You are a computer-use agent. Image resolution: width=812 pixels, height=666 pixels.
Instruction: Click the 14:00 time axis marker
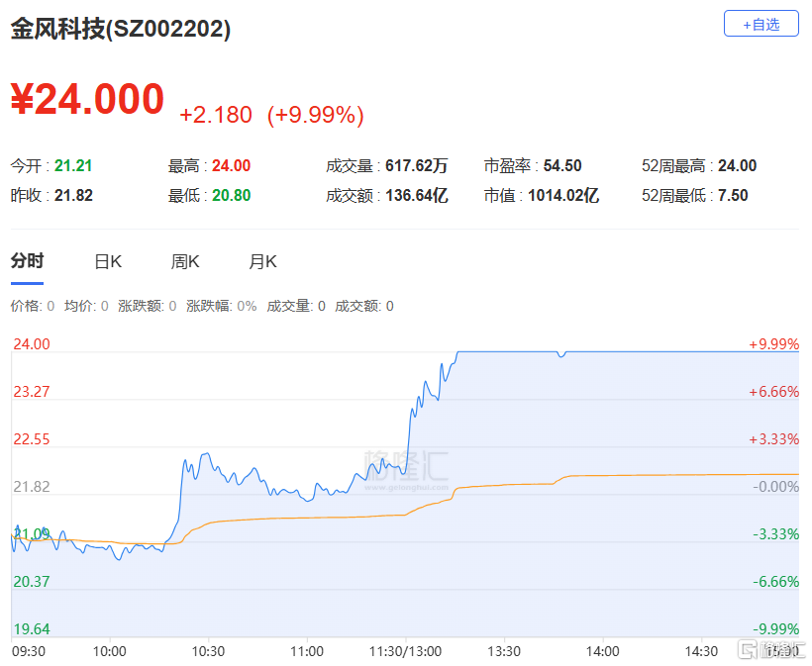click(602, 651)
